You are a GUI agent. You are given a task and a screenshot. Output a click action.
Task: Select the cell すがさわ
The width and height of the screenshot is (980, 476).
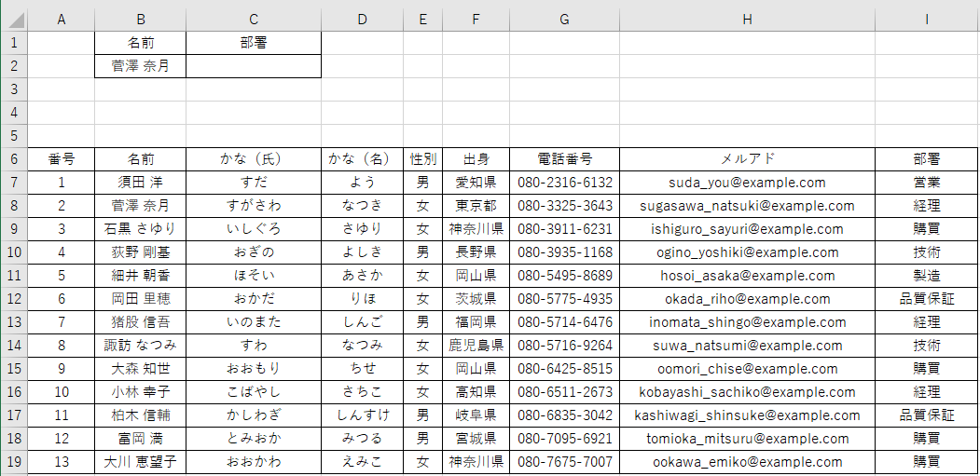point(254,206)
